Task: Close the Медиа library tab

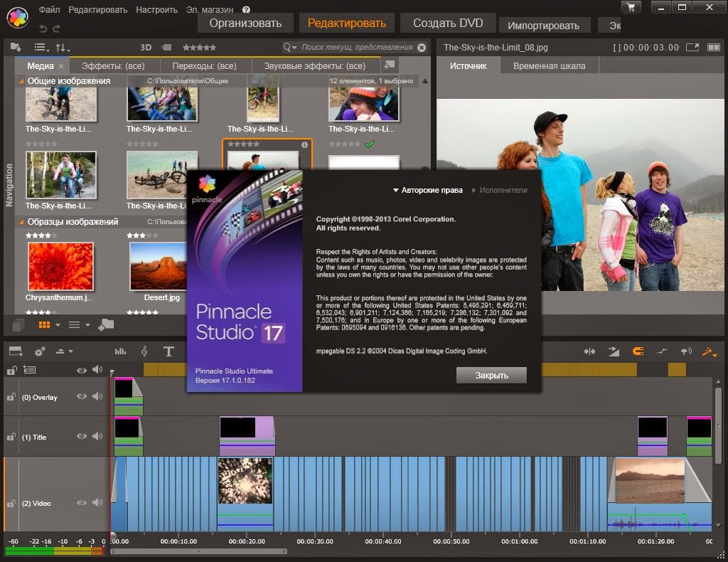Action: 61,66
